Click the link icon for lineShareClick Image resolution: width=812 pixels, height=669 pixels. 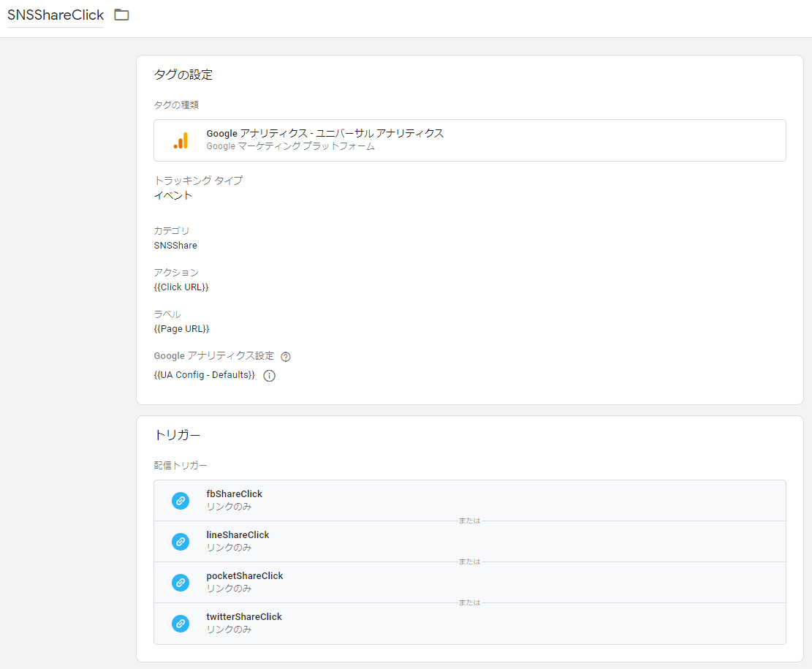pyautogui.click(x=181, y=542)
